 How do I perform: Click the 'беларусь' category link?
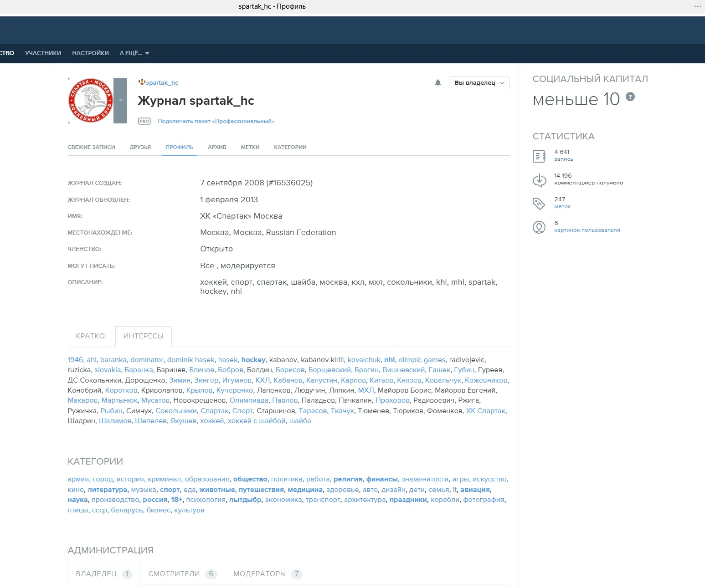click(127, 510)
